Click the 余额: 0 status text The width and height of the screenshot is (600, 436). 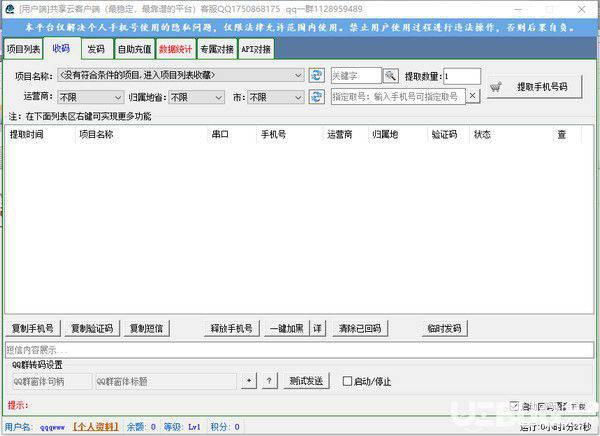pyautogui.click(x=141, y=426)
